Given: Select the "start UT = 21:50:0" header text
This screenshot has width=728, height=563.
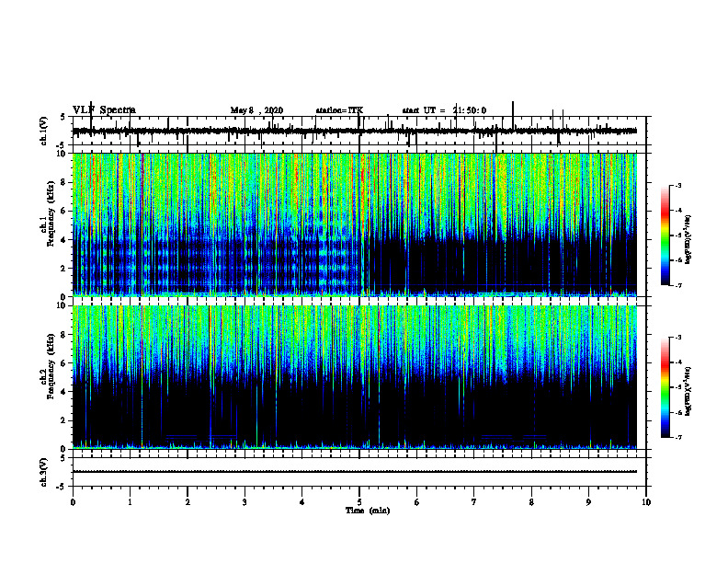Looking at the screenshot, I should (444, 110).
